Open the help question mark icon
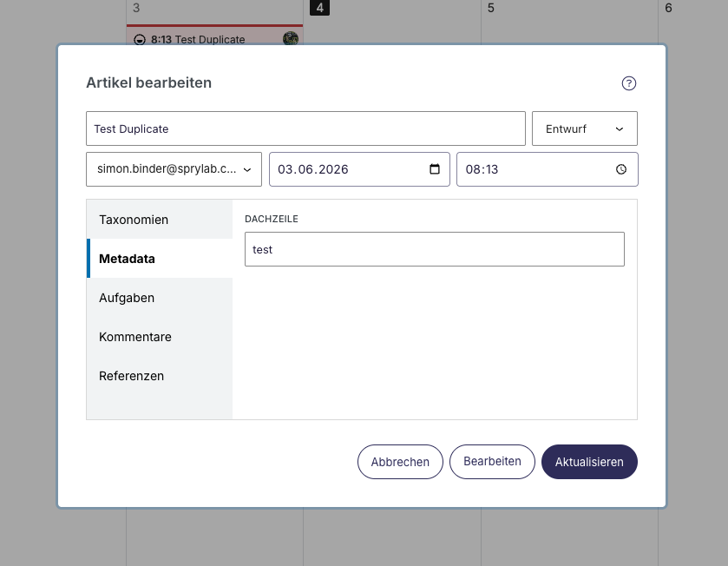Viewport: 728px width, 566px height. click(x=628, y=83)
